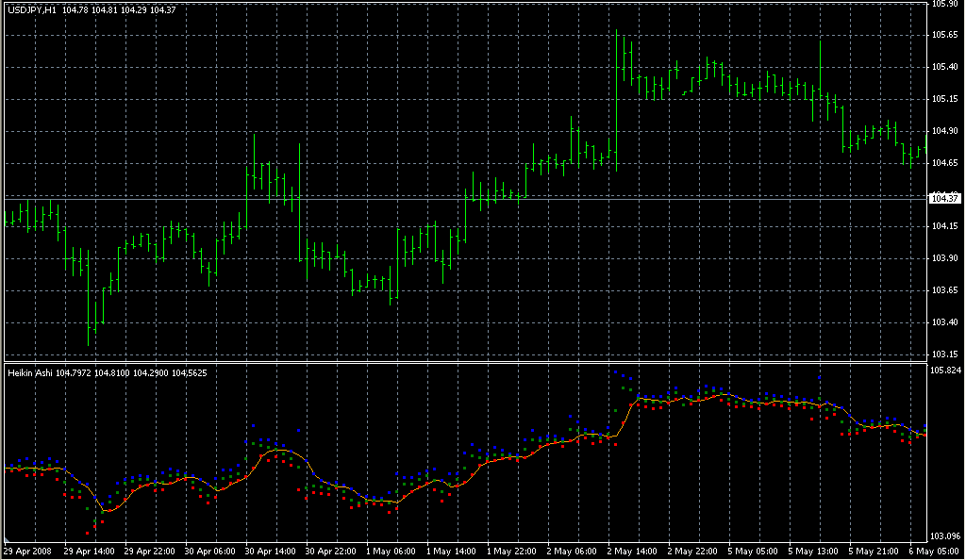The image size is (966, 560).
Task: Click the 104.65 price scale label
Action: tap(944, 163)
